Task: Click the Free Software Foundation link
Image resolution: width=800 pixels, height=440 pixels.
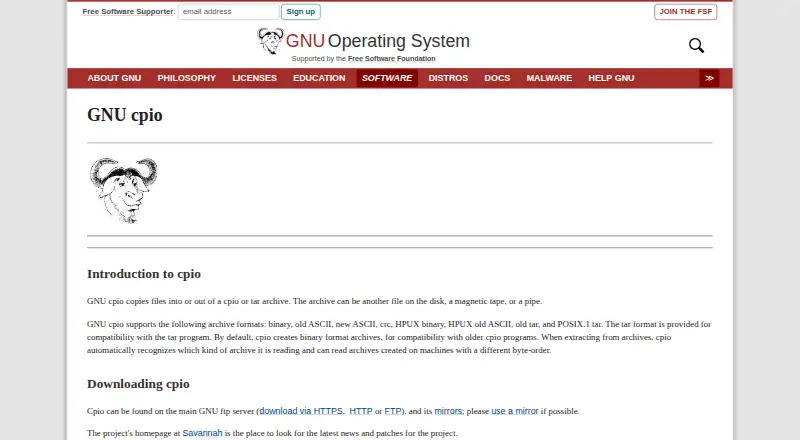Action: click(392, 59)
